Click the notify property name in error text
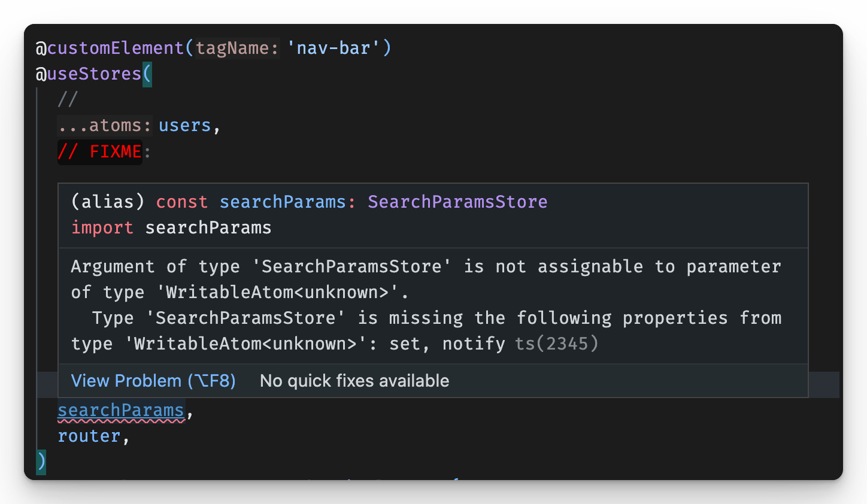 pyautogui.click(x=474, y=344)
